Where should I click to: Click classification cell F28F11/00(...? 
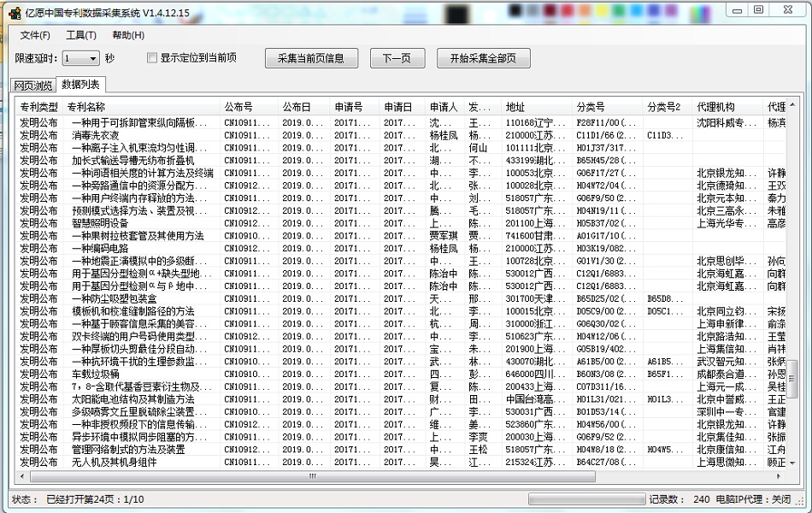point(606,123)
